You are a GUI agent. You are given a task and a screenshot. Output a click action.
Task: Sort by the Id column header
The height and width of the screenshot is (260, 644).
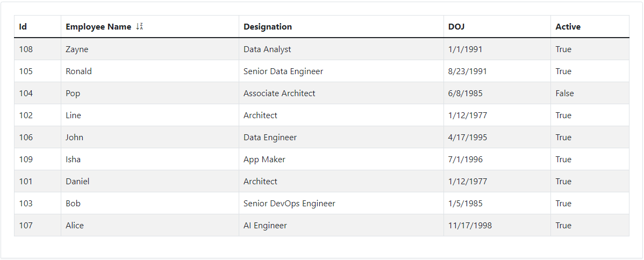click(23, 26)
